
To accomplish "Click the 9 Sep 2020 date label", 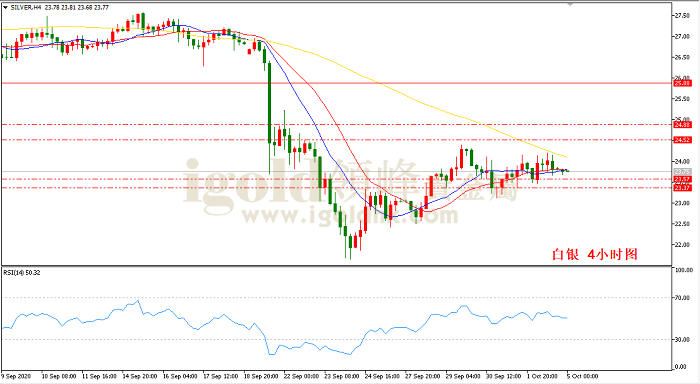I will pos(16,376).
